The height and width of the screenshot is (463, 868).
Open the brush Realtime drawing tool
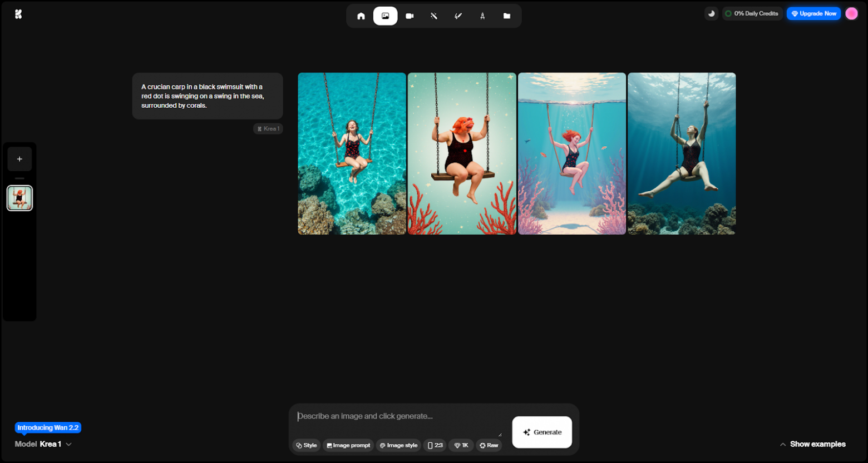458,16
